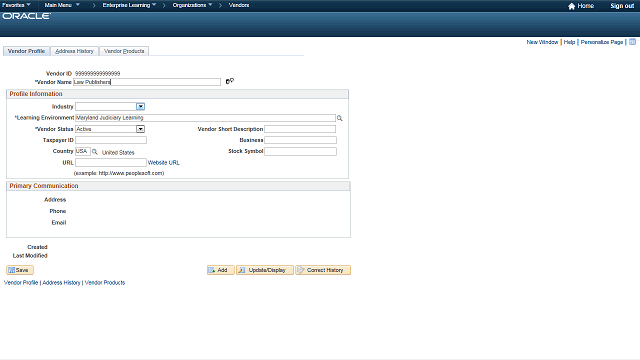Viewport: 640px width, 360px height.
Task: Click the Learning Environment input field
Action: [205, 118]
